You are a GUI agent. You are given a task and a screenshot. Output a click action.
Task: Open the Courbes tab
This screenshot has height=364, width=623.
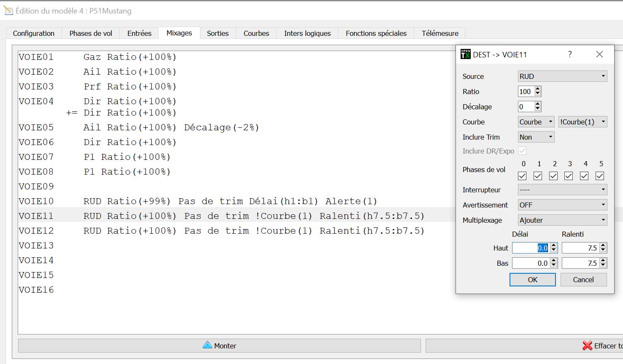click(256, 33)
